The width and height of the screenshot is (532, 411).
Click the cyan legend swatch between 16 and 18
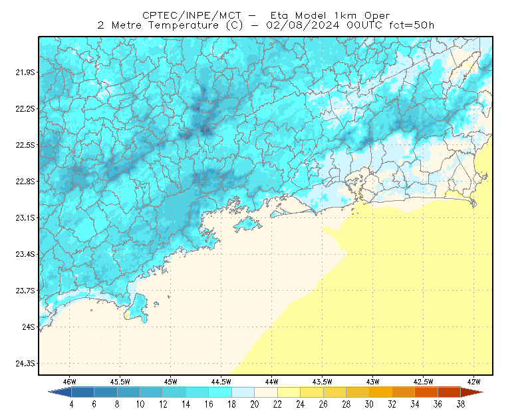(220, 392)
